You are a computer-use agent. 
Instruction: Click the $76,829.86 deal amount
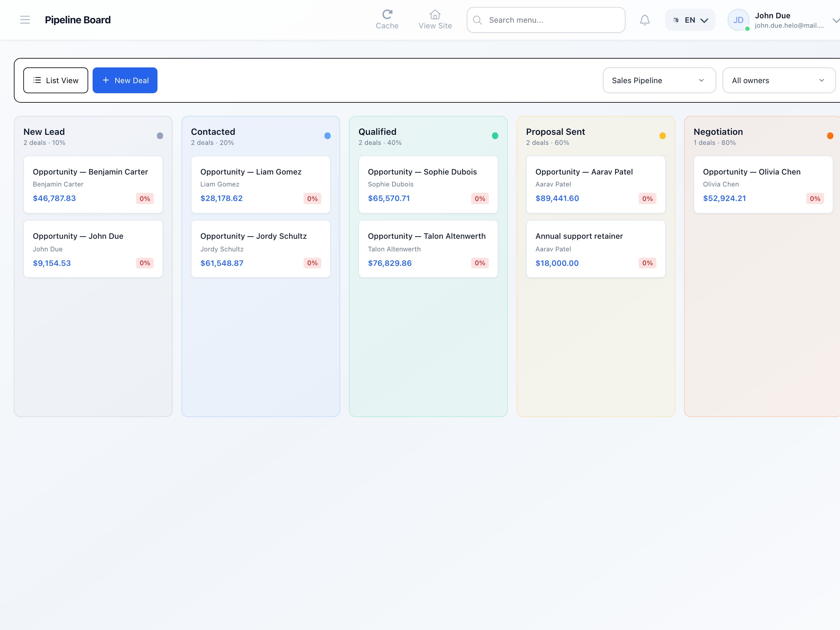390,263
